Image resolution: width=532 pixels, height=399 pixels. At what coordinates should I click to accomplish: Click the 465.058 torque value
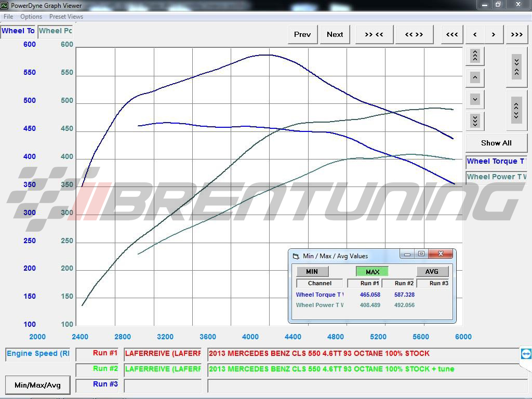[x=370, y=295]
